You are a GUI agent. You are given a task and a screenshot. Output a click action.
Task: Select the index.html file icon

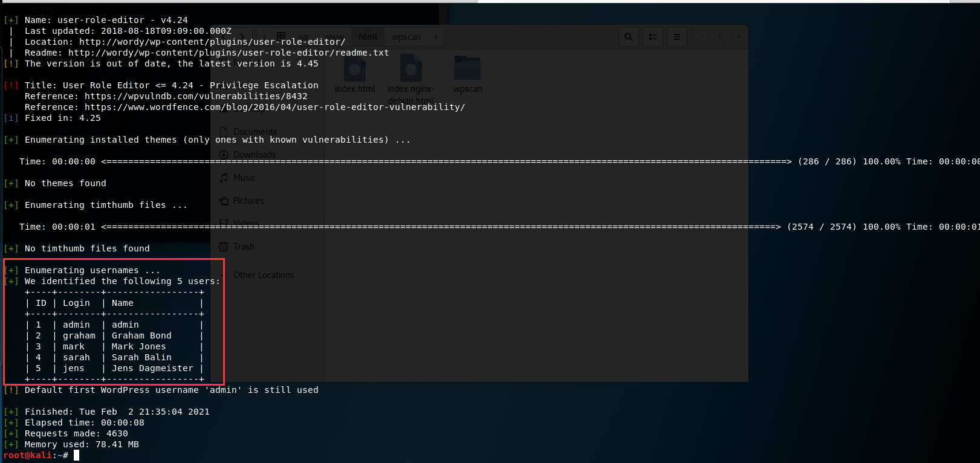(x=355, y=68)
